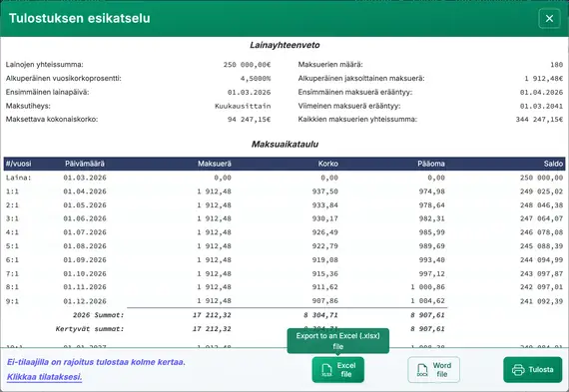The width and height of the screenshot is (569, 392).
Task: Click the 'Lainayhteenveto' heading
Action: pyautogui.click(x=284, y=45)
